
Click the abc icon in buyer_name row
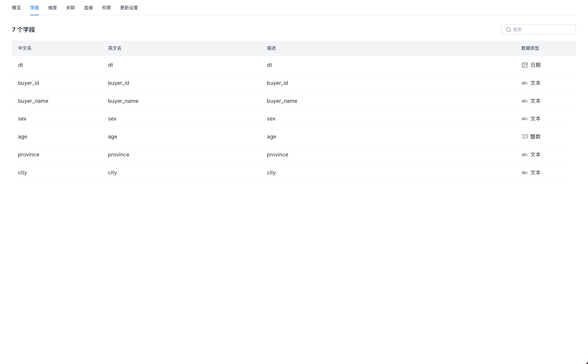tap(525, 101)
